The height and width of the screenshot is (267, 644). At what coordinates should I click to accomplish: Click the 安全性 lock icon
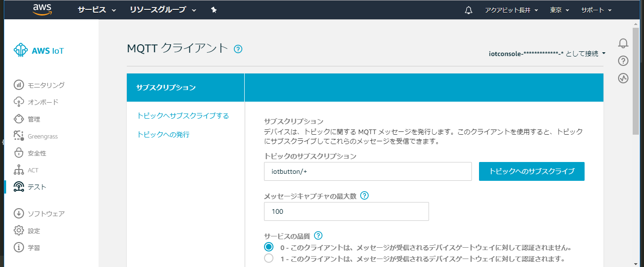[19, 153]
